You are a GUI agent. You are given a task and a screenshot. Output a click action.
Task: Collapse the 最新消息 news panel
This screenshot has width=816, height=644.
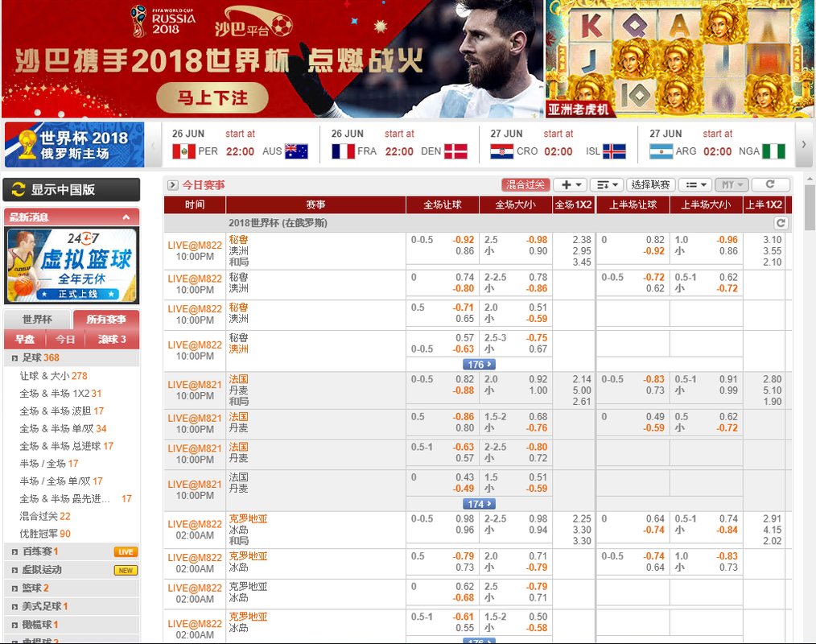(x=126, y=217)
